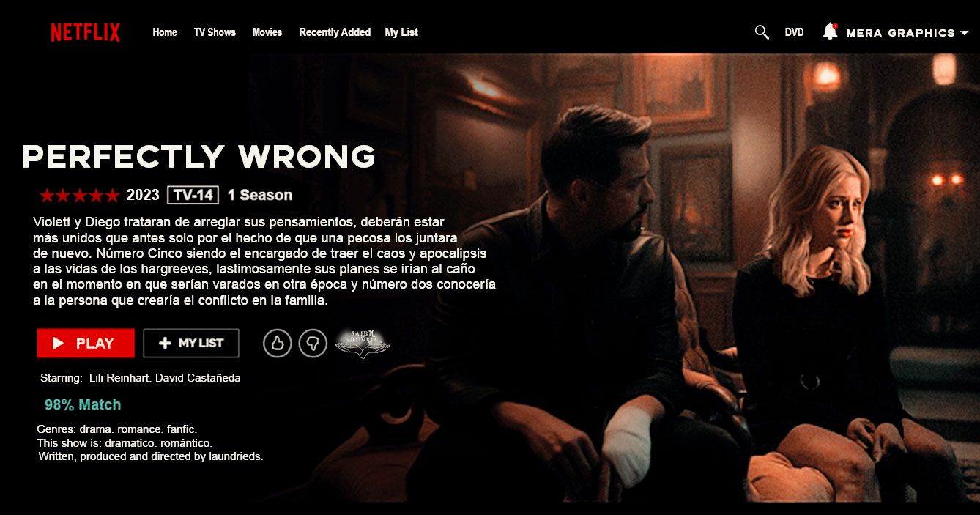Click the Lili Reinhart cast name
This screenshot has width=980, height=515.
[x=119, y=378]
